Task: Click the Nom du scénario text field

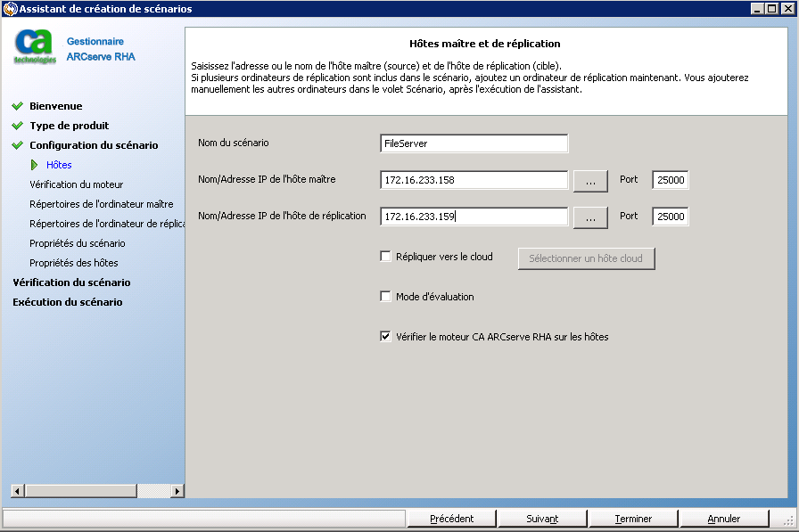Action: click(x=474, y=143)
